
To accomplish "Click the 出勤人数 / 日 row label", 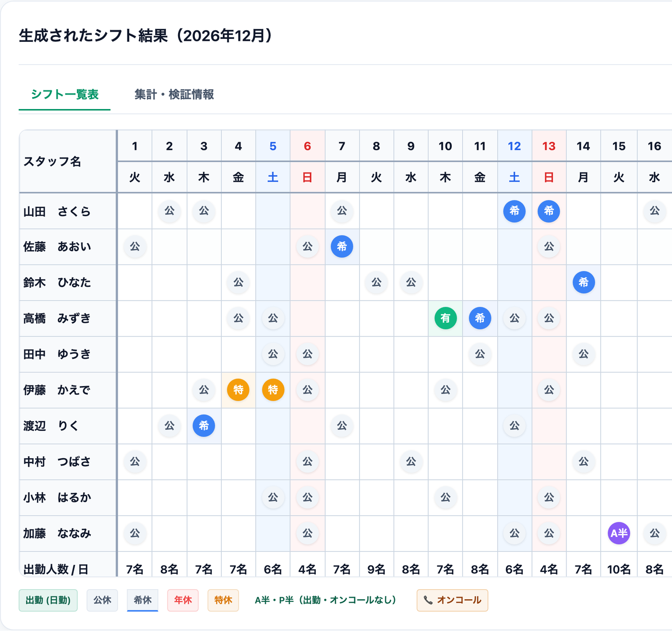I will pyautogui.click(x=56, y=570).
